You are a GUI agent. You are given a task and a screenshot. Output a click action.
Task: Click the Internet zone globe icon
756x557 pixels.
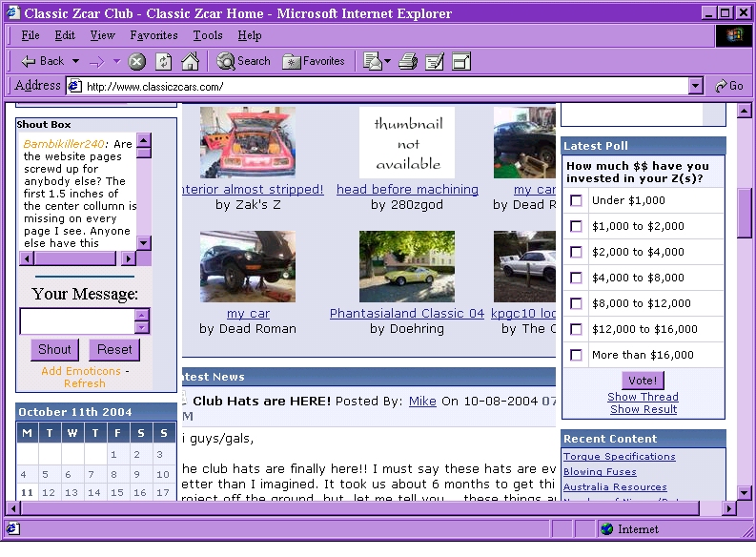[x=606, y=529]
